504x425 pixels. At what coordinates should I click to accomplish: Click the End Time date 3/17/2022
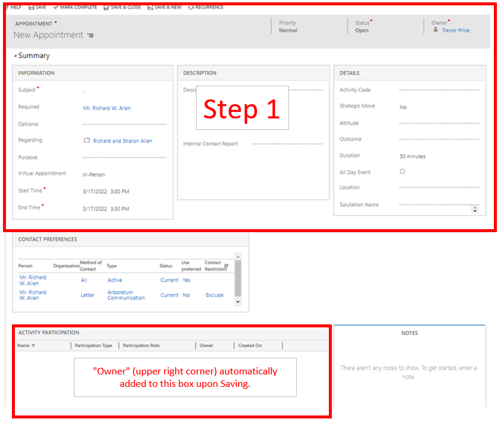[95, 209]
